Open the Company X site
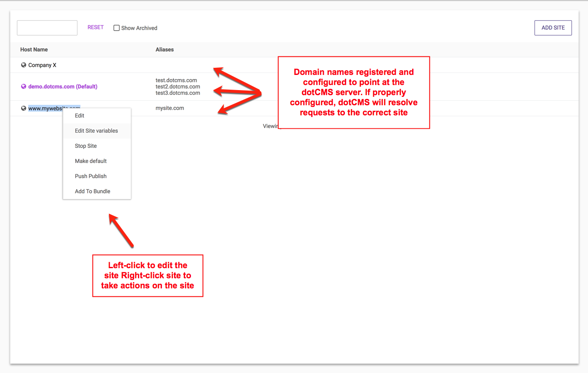 coord(42,65)
